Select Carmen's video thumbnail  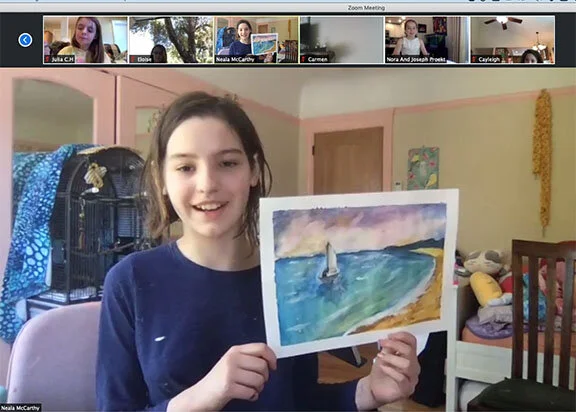point(342,40)
